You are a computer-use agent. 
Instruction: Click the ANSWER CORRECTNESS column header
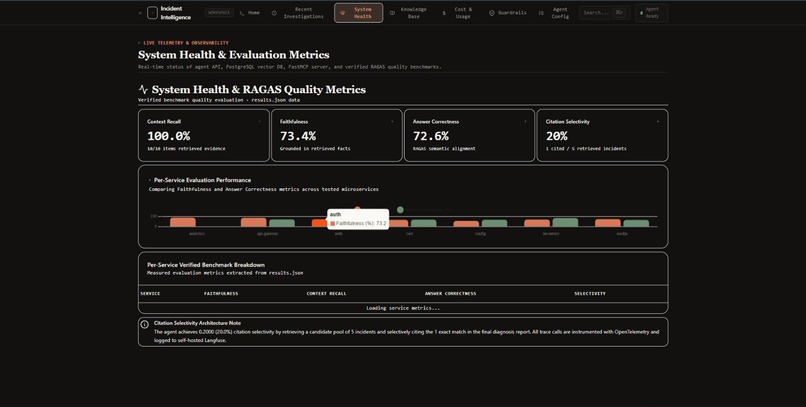(x=450, y=293)
